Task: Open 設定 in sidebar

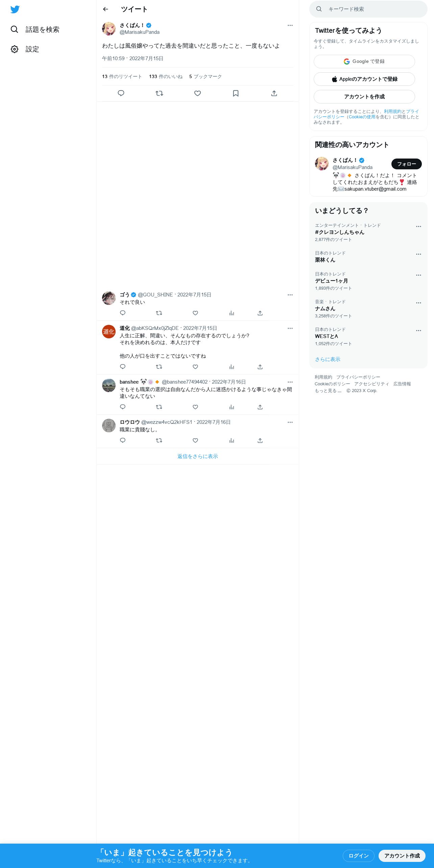Action: tap(25, 49)
